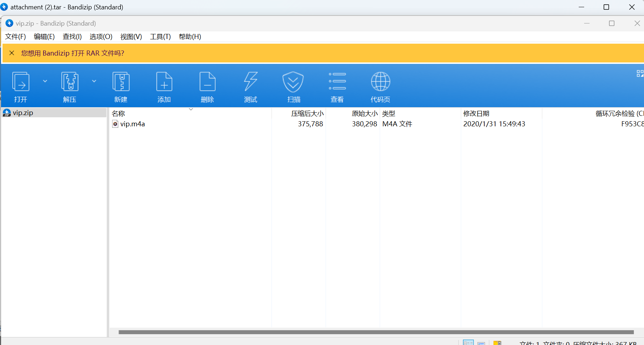
Task: Dismiss the yellow RAR notification bar
Action: pos(12,53)
